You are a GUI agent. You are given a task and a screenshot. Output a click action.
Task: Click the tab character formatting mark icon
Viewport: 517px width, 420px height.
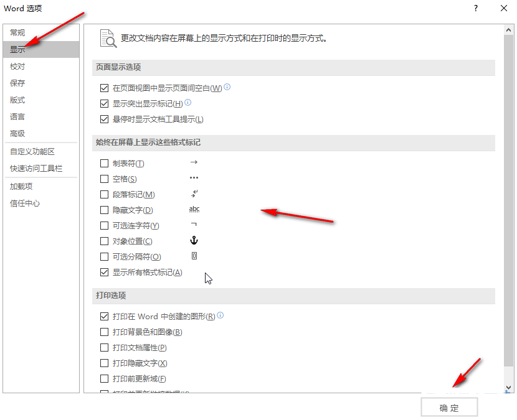(x=194, y=162)
